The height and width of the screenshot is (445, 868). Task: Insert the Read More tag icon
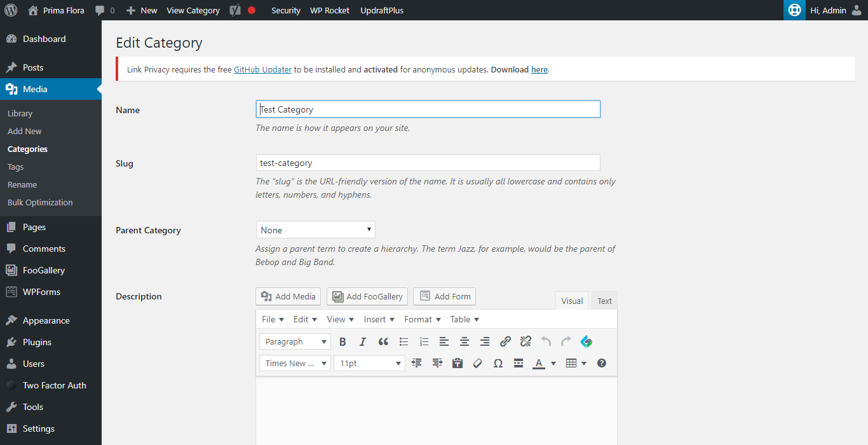click(x=519, y=364)
